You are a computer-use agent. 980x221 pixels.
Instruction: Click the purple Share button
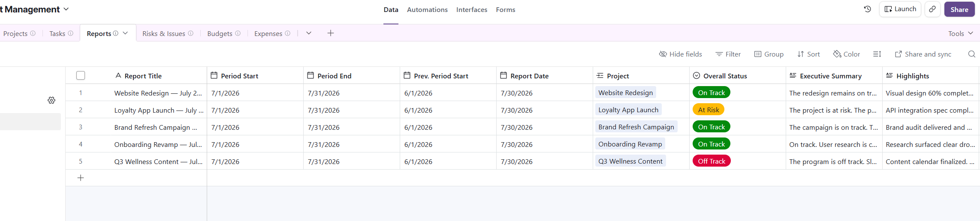pos(959,9)
